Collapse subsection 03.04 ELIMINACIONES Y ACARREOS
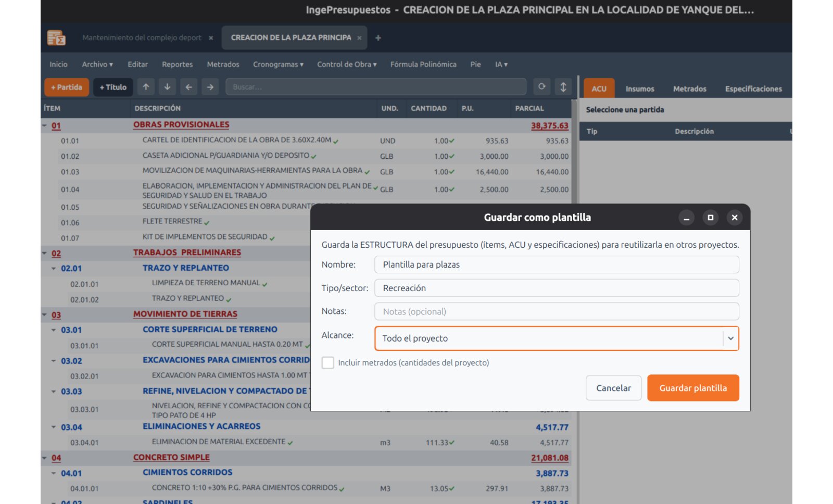Viewport: 833px width, 504px height. (54, 427)
